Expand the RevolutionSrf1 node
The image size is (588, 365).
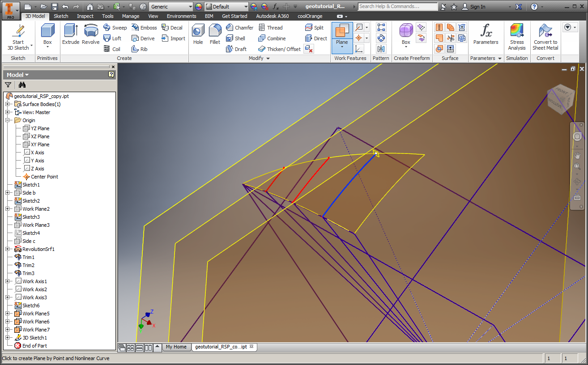click(8, 249)
